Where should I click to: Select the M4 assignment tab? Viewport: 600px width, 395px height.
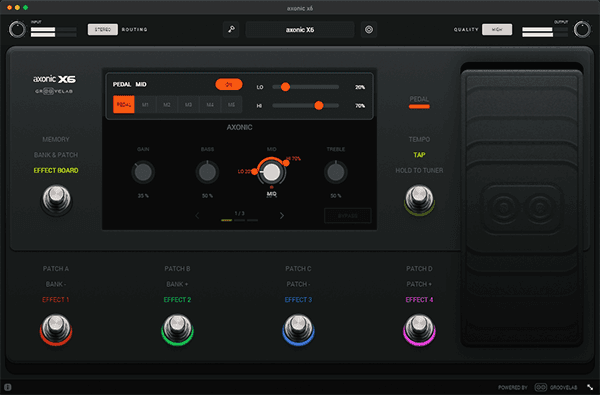(210, 104)
